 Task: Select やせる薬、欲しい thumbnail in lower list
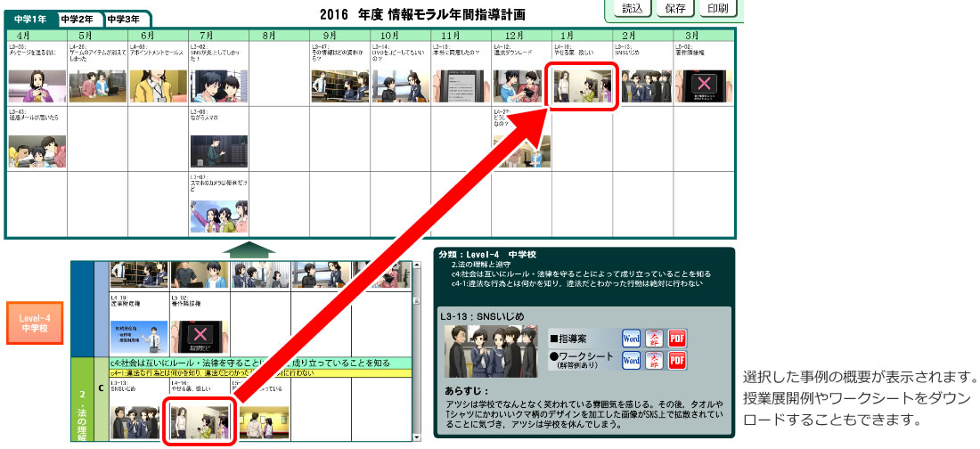point(200,423)
